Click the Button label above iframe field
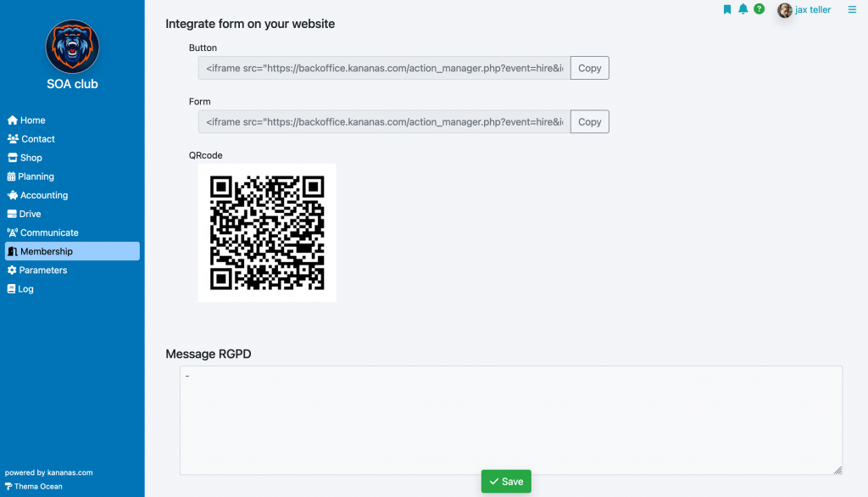868x497 pixels. click(x=203, y=48)
